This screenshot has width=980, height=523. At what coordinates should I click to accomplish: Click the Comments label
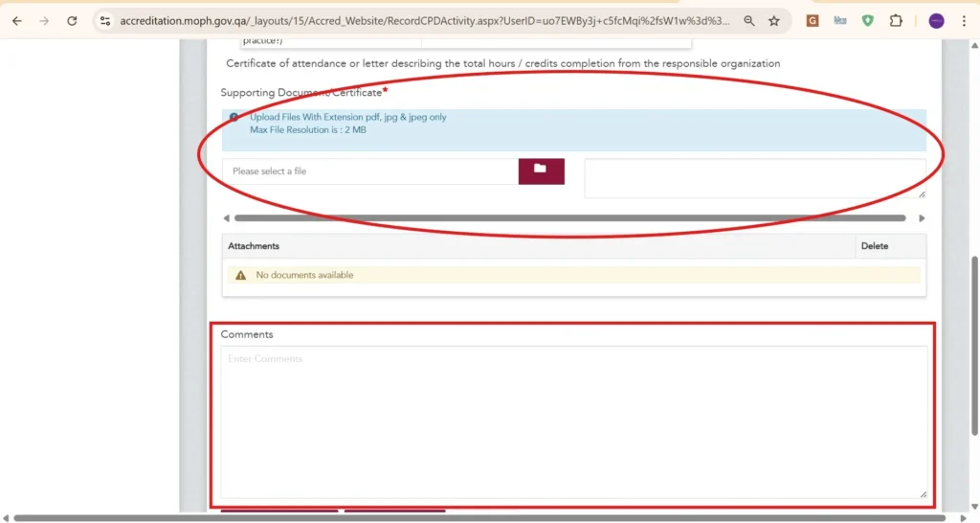click(247, 334)
